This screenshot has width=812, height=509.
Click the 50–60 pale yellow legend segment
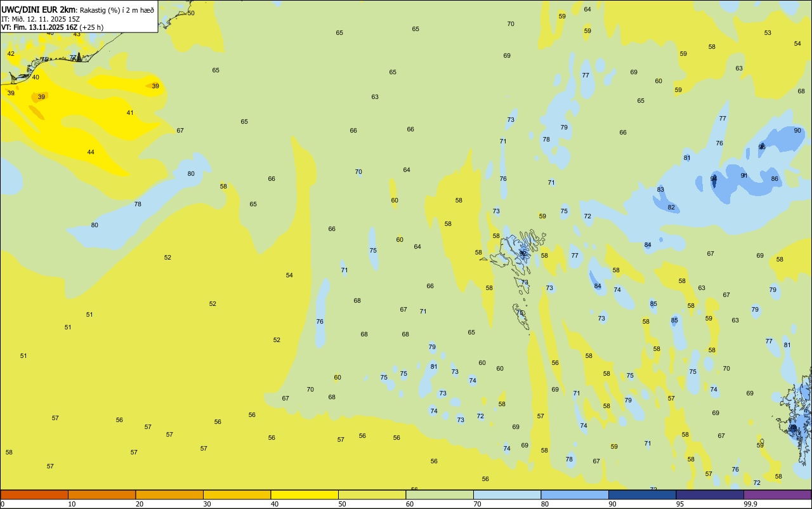[372, 494]
